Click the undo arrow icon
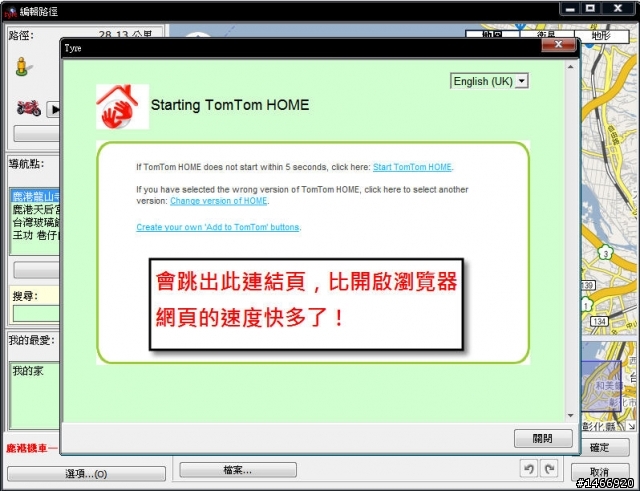The image size is (640, 491). pyautogui.click(x=529, y=468)
